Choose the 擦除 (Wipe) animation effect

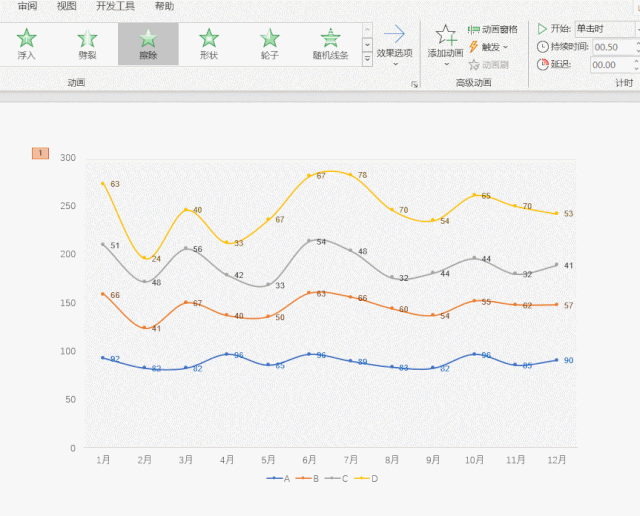[148, 44]
